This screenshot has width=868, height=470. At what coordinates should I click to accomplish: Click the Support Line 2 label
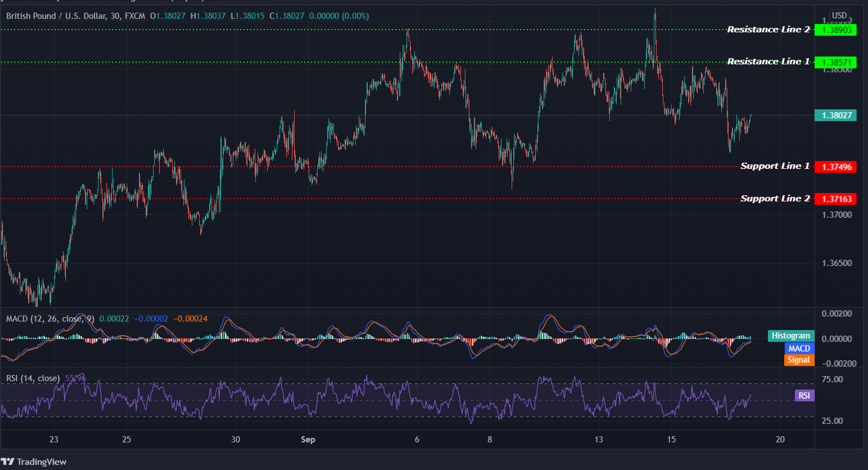click(x=775, y=199)
